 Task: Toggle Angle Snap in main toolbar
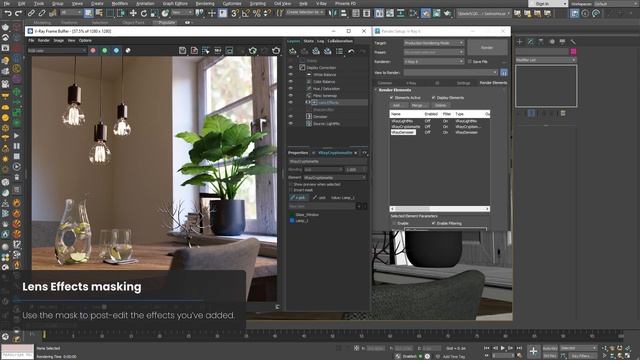[x=246, y=13]
